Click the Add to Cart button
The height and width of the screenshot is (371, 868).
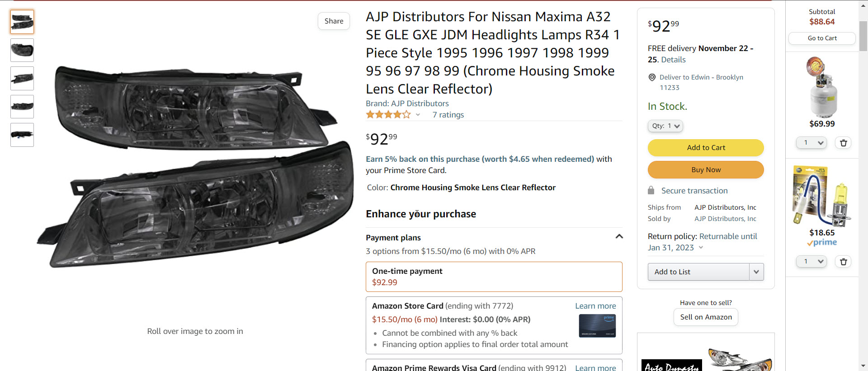pyautogui.click(x=706, y=148)
